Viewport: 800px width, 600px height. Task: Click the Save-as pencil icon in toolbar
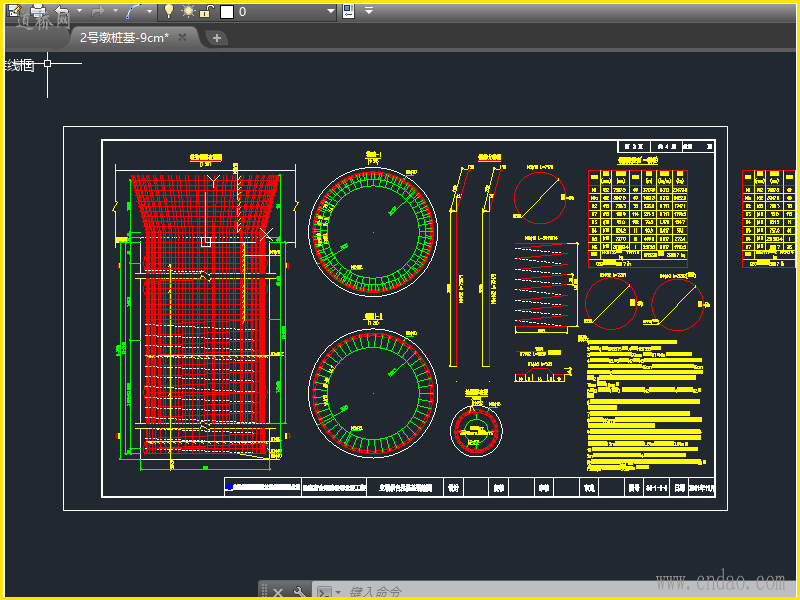click(14, 11)
